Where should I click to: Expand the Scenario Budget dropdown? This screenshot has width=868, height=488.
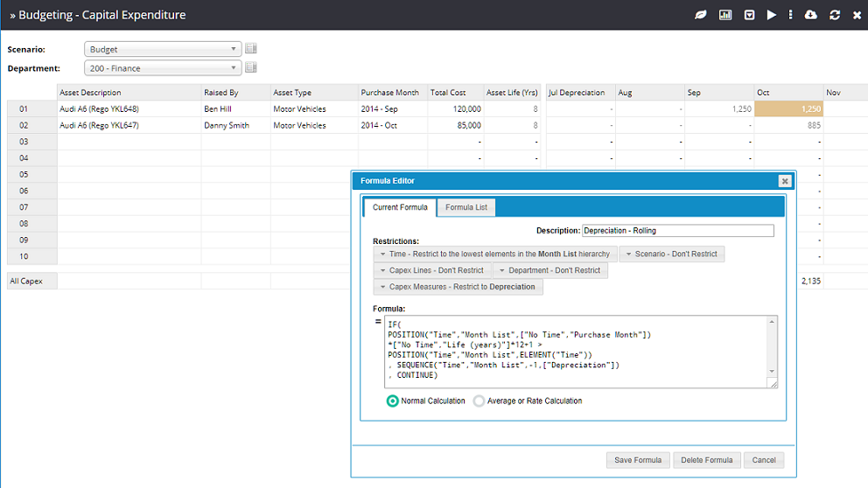point(164,50)
